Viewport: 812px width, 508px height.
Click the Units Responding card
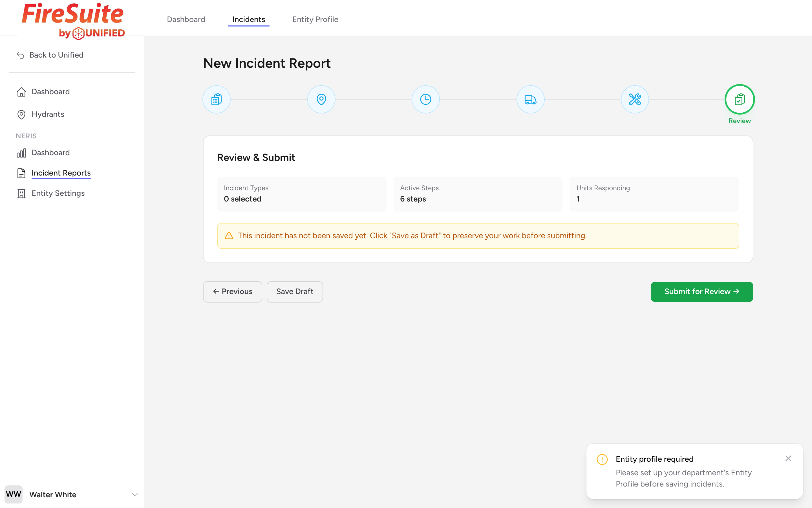[x=654, y=194]
